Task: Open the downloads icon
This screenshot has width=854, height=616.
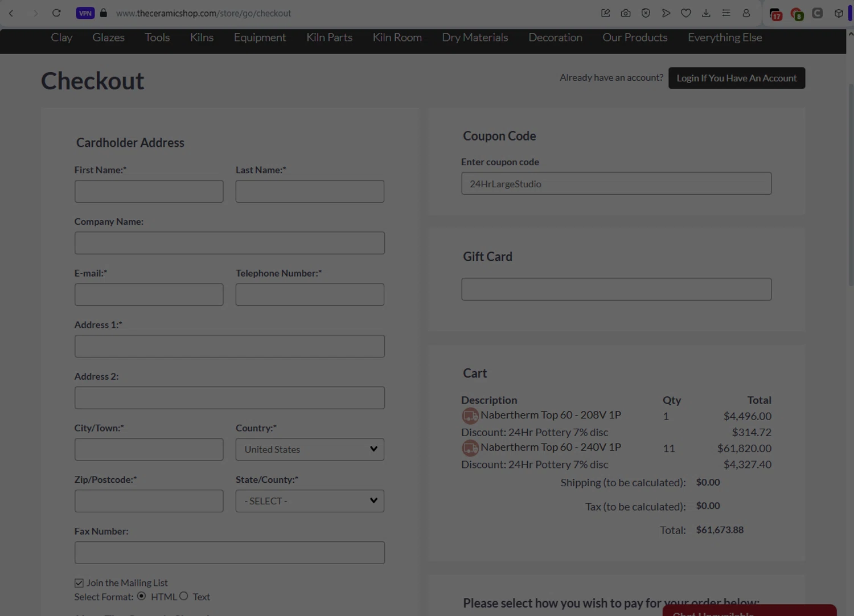Action: (x=706, y=13)
